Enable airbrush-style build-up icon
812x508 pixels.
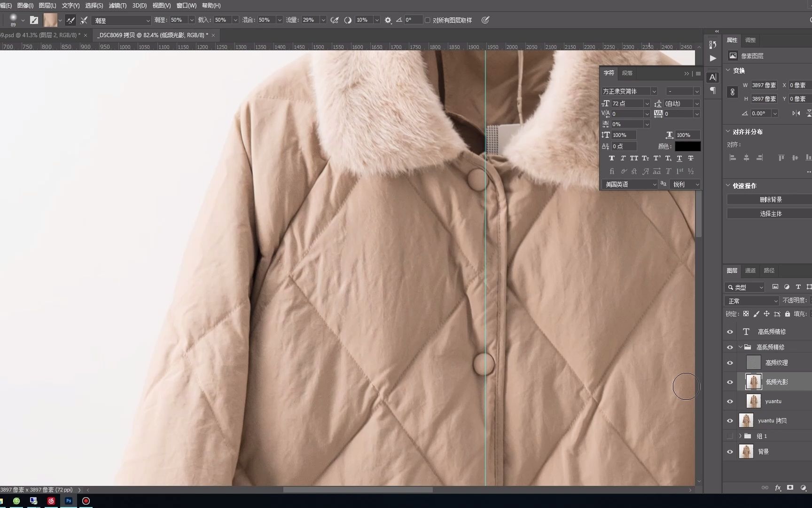point(335,20)
